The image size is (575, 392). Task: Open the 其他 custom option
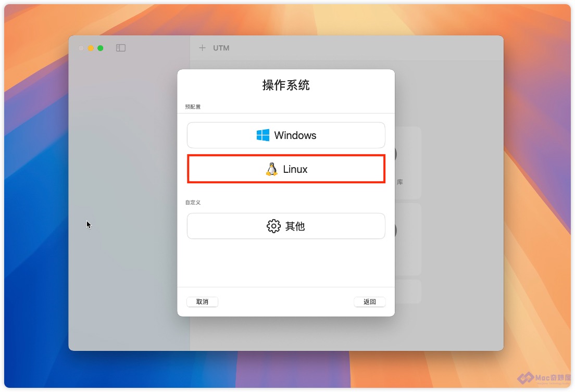(x=286, y=226)
